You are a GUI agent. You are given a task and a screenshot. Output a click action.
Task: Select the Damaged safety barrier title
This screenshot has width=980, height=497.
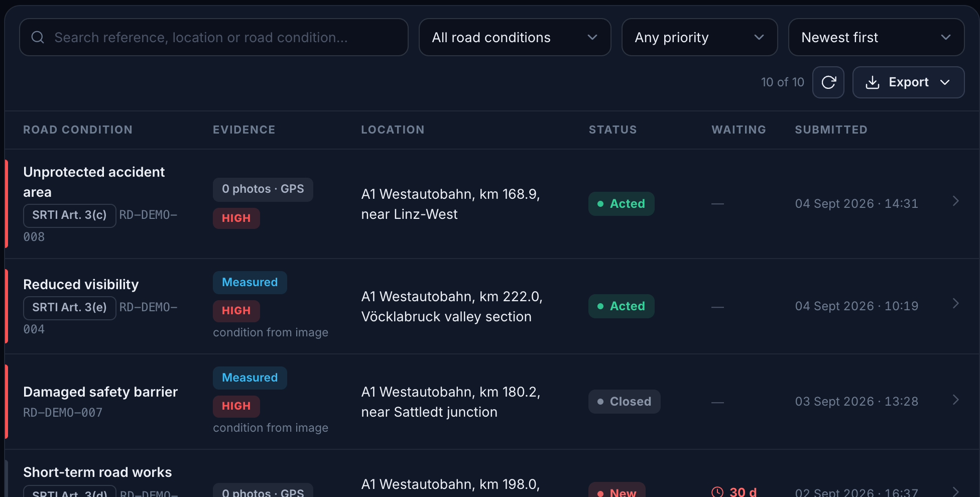(100, 392)
